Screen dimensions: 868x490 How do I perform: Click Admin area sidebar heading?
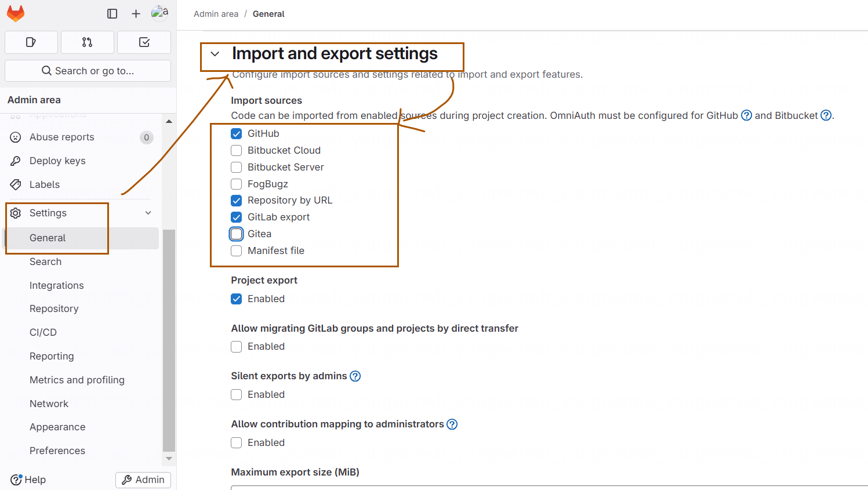pyautogui.click(x=34, y=100)
